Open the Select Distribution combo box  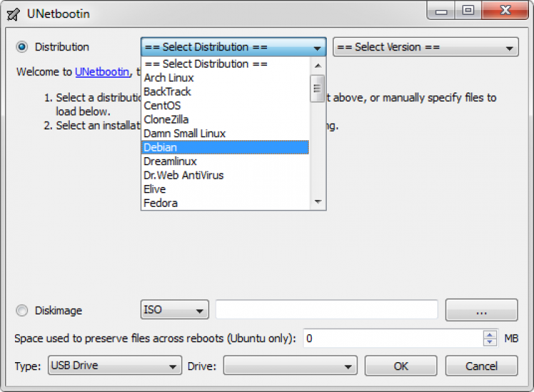point(234,47)
